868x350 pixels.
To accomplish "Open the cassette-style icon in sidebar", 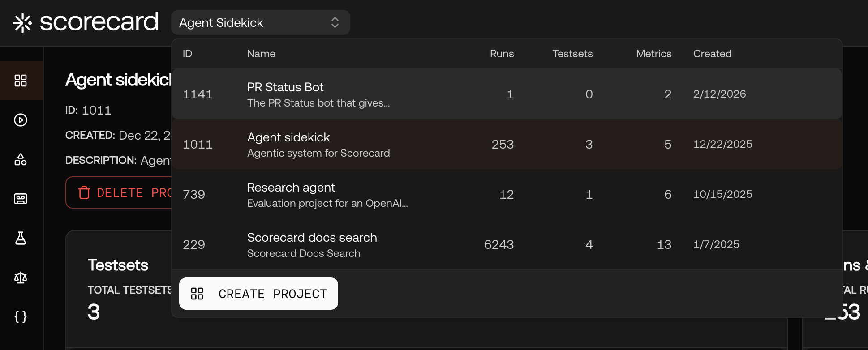I will pyautogui.click(x=21, y=199).
